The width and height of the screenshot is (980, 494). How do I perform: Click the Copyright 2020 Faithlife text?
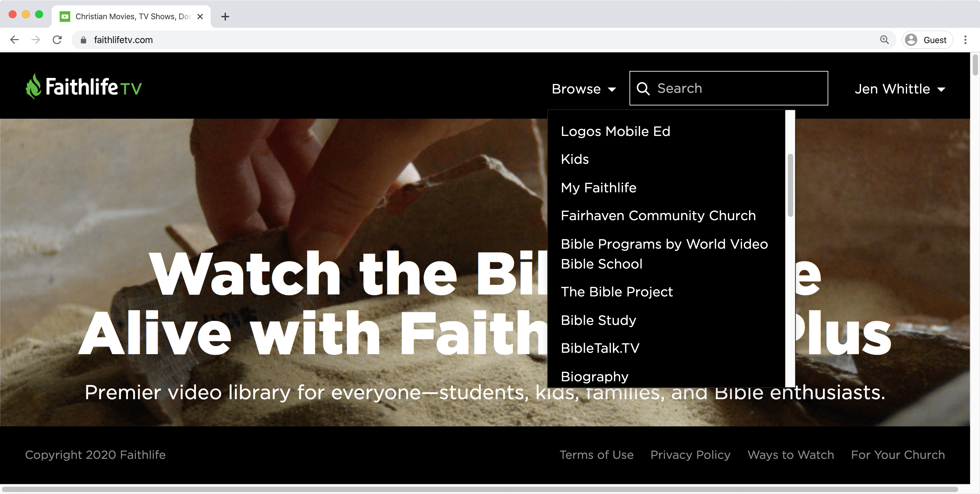95,455
